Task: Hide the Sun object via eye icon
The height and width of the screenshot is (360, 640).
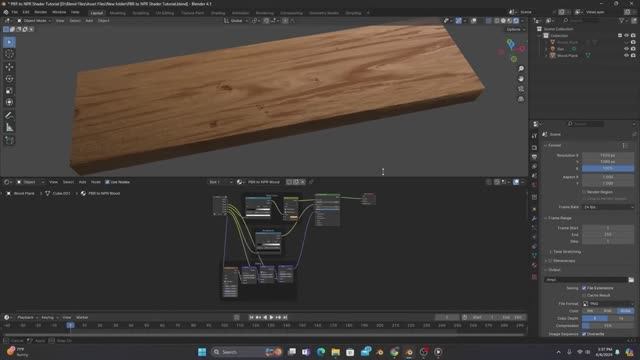Action: click(626, 49)
